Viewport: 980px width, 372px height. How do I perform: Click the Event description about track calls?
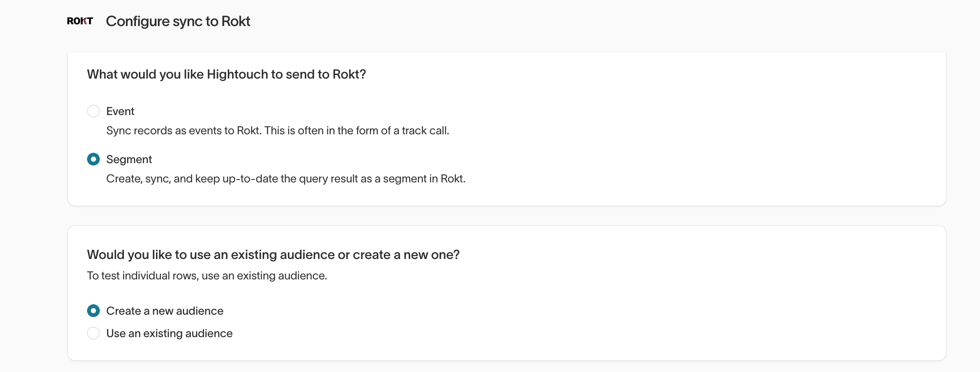277,131
